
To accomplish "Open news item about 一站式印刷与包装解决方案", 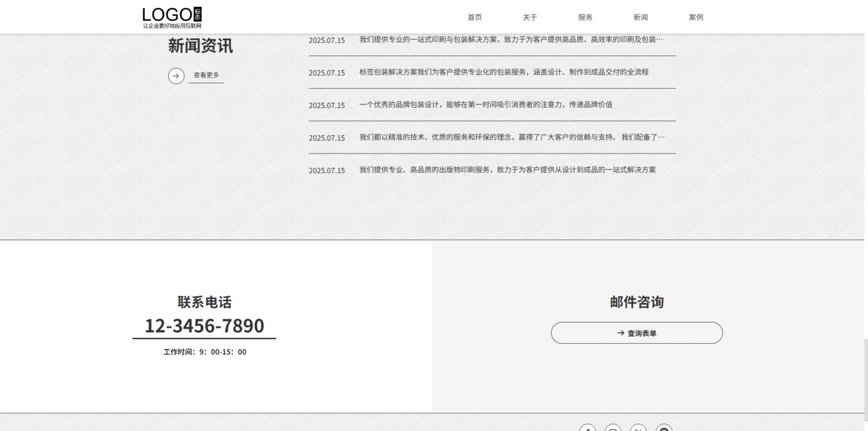I will [x=511, y=40].
